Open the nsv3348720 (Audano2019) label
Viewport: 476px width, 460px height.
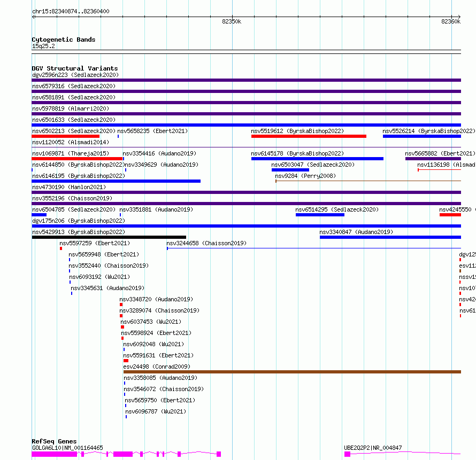tap(156, 299)
